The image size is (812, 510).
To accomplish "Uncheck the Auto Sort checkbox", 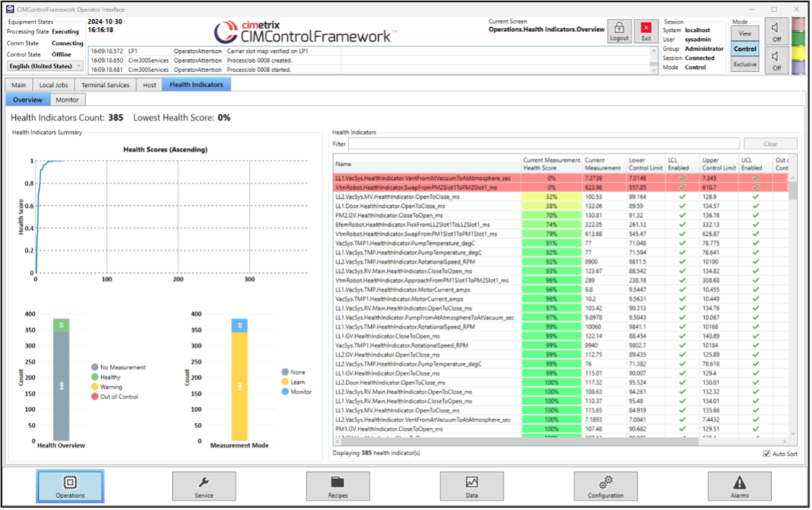I will point(767,454).
